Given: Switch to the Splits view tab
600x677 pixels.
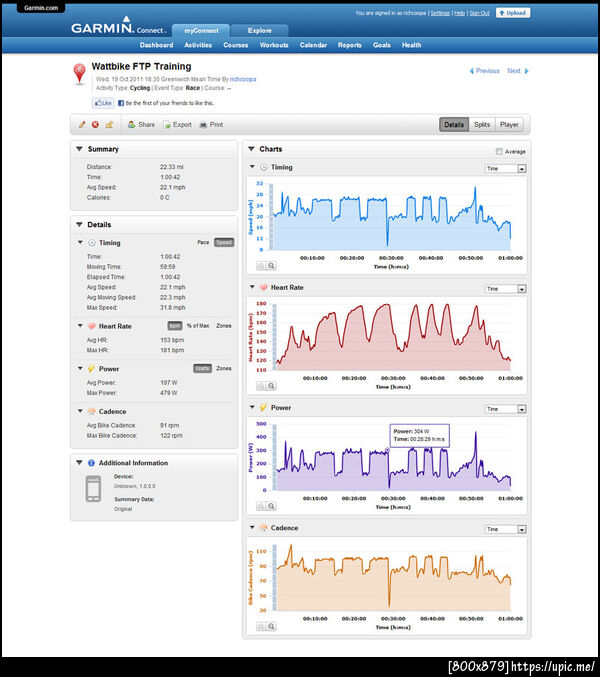Looking at the screenshot, I should (x=482, y=125).
